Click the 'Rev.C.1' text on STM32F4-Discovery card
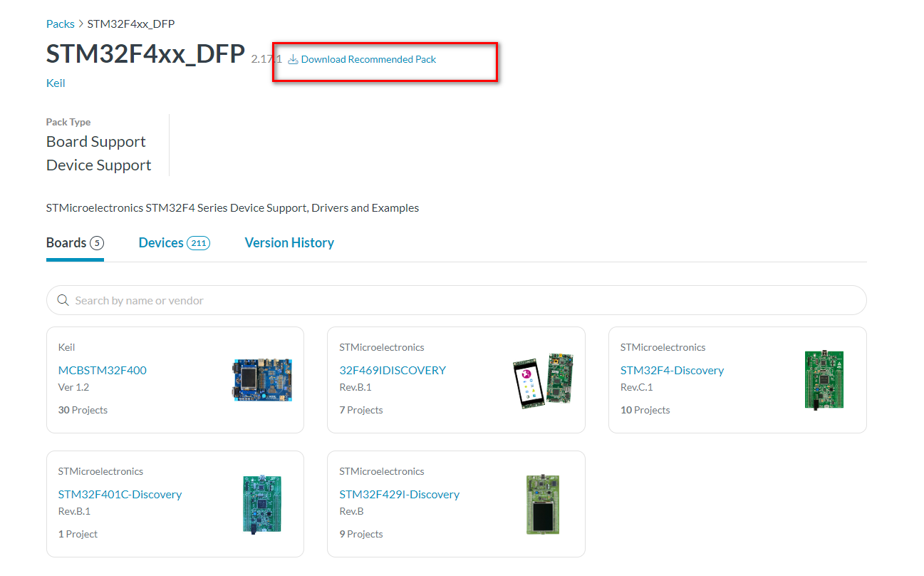Screen dimensions: 924x576 pyautogui.click(x=637, y=387)
